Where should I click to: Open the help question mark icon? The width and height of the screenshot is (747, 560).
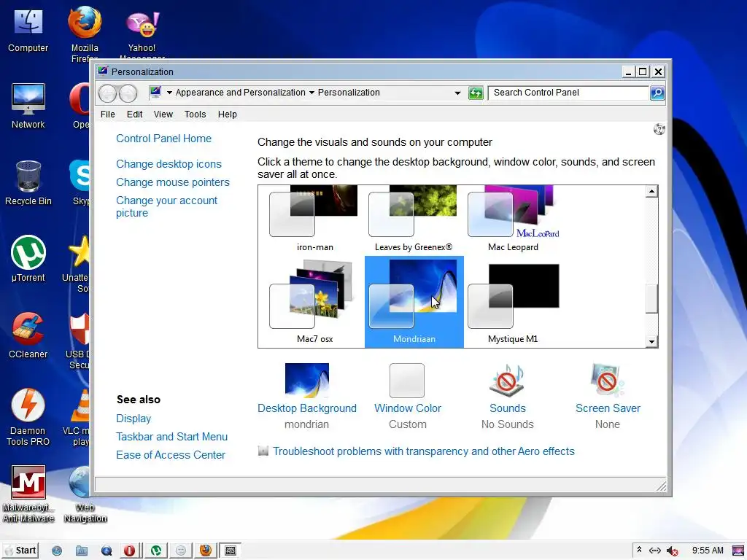(659, 129)
